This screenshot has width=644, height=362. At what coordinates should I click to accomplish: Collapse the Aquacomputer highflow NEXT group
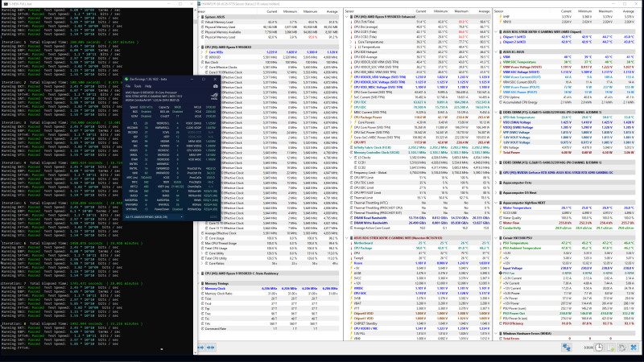coord(496,203)
